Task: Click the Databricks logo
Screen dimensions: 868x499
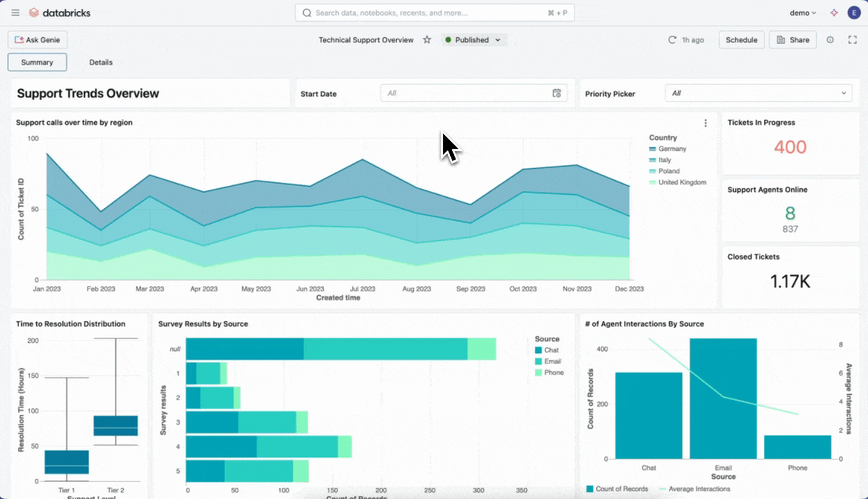Action: (x=60, y=12)
